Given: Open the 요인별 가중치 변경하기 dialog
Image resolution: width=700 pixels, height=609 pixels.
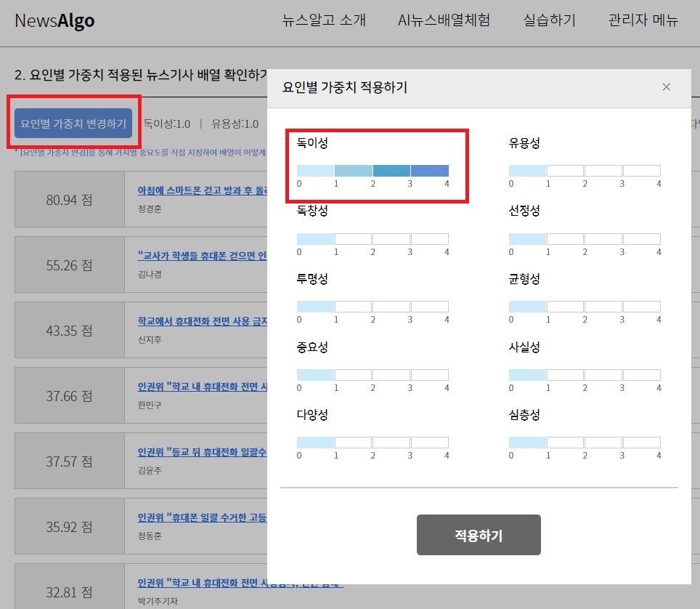Looking at the screenshot, I should [73, 123].
